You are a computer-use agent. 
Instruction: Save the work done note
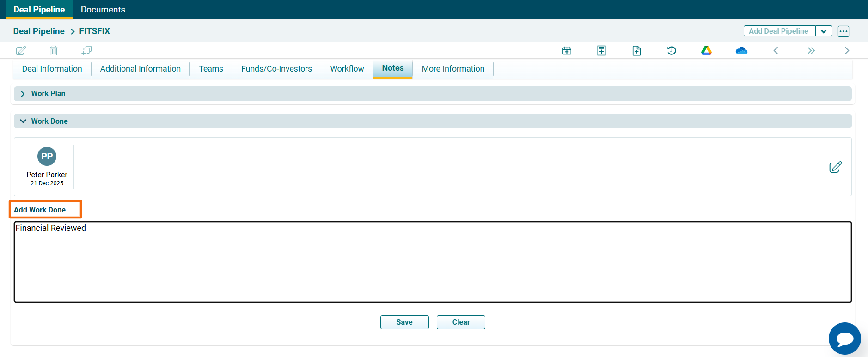point(404,322)
